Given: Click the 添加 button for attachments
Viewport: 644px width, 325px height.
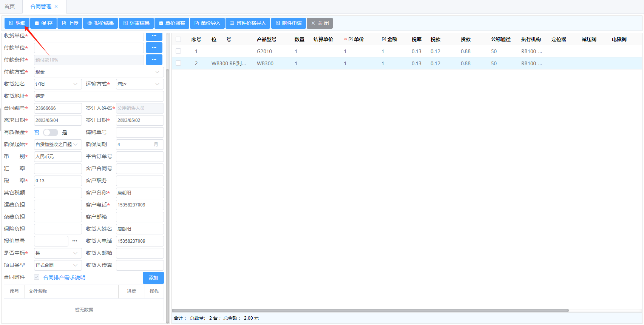Looking at the screenshot, I should click(x=153, y=278).
